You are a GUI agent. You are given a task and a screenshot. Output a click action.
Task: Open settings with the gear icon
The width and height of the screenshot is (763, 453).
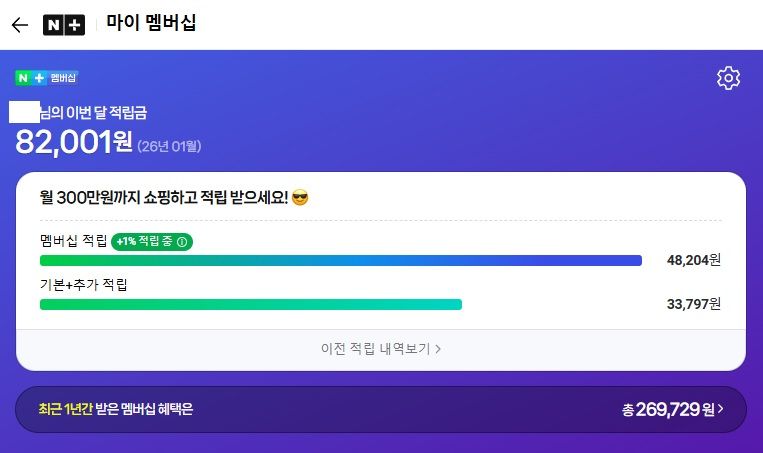point(728,78)
